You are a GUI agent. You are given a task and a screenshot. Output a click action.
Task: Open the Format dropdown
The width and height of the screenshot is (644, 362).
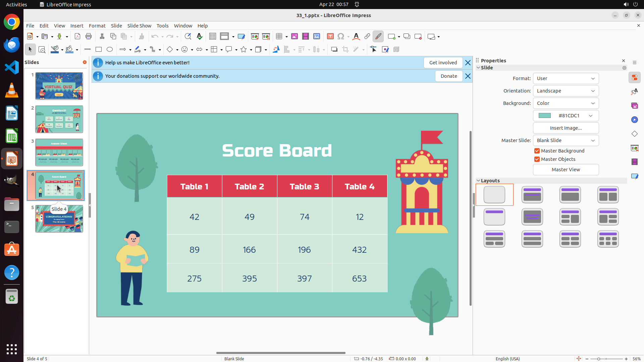click(566, 78)
